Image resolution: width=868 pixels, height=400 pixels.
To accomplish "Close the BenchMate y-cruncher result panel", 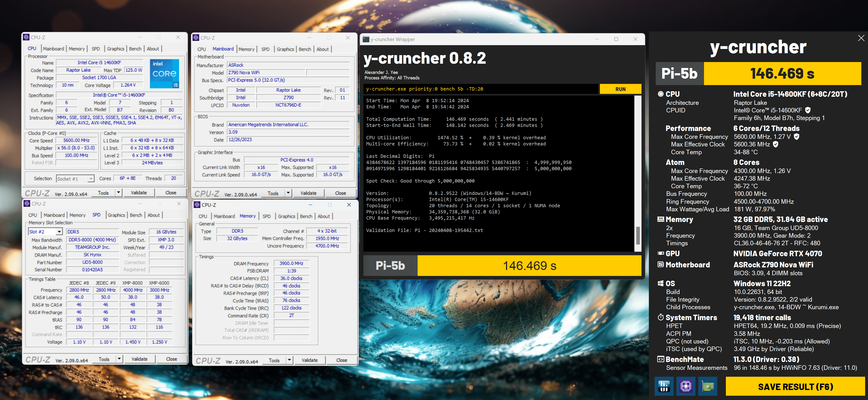I will (861, 38).
